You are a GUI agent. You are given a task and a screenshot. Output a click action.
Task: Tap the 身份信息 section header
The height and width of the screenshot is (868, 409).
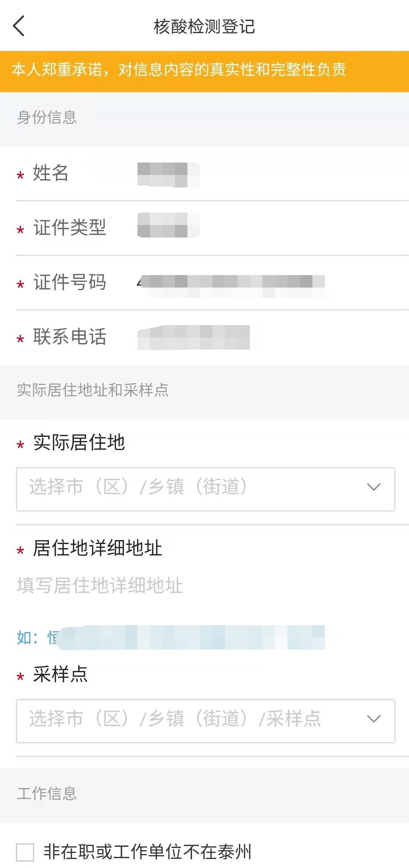coord(47,117)
